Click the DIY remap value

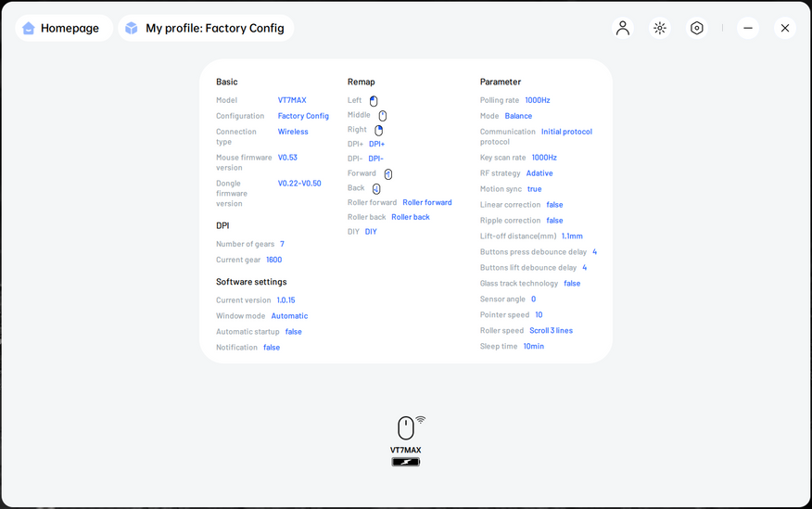(371, 232)
